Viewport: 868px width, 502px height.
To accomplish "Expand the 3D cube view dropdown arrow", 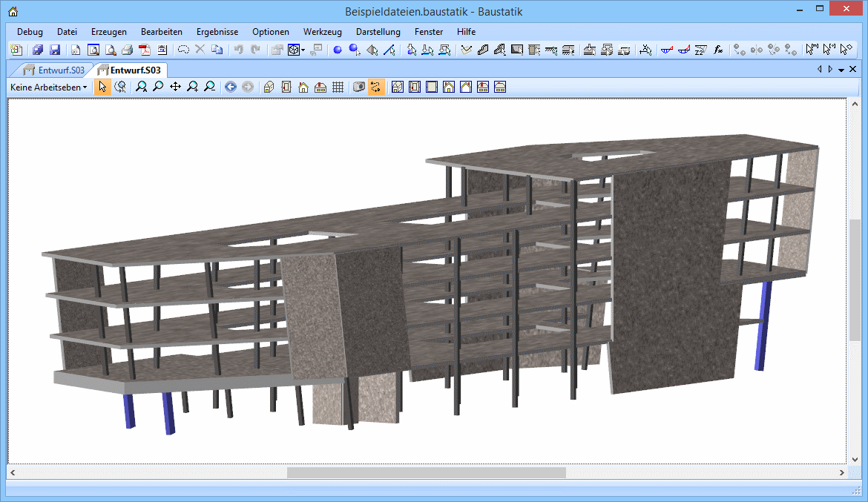I will click(303, 50).
